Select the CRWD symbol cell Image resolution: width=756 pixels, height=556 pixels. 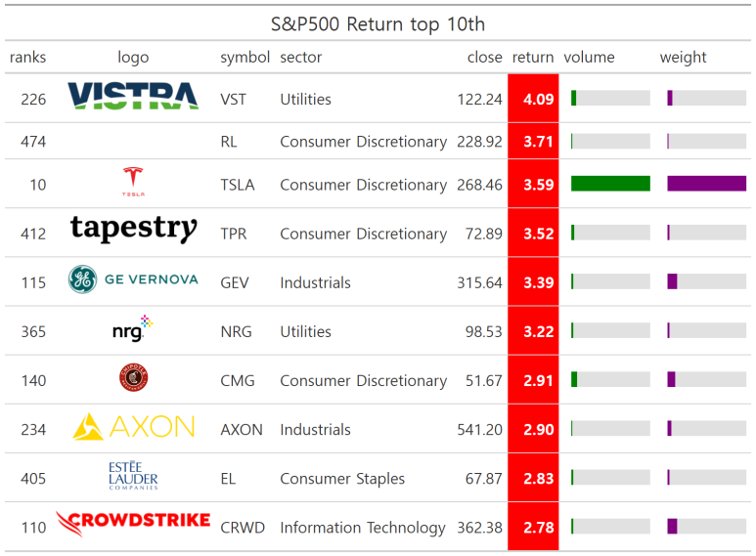243,528
